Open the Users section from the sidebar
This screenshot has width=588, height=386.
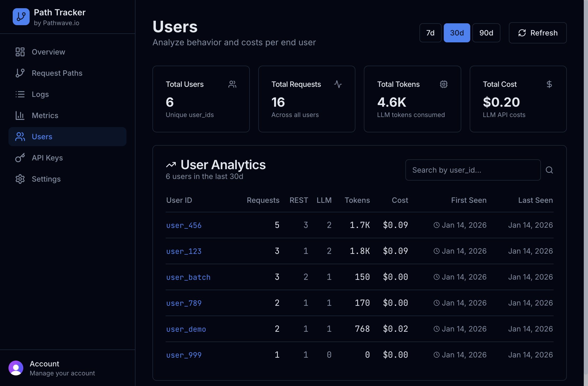[x=42, y=137]
